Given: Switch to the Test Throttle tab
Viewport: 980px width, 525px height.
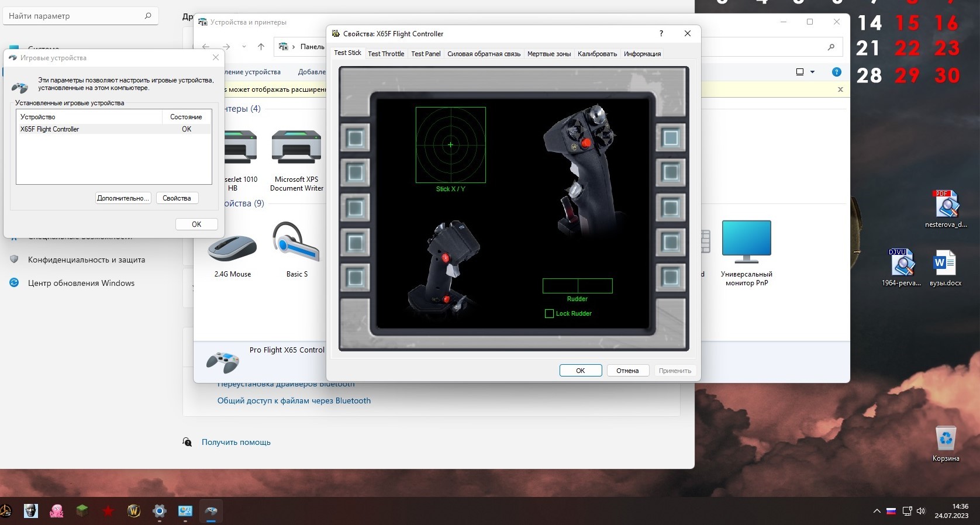Looking at the screenshot, I should (x=386, y=54).
